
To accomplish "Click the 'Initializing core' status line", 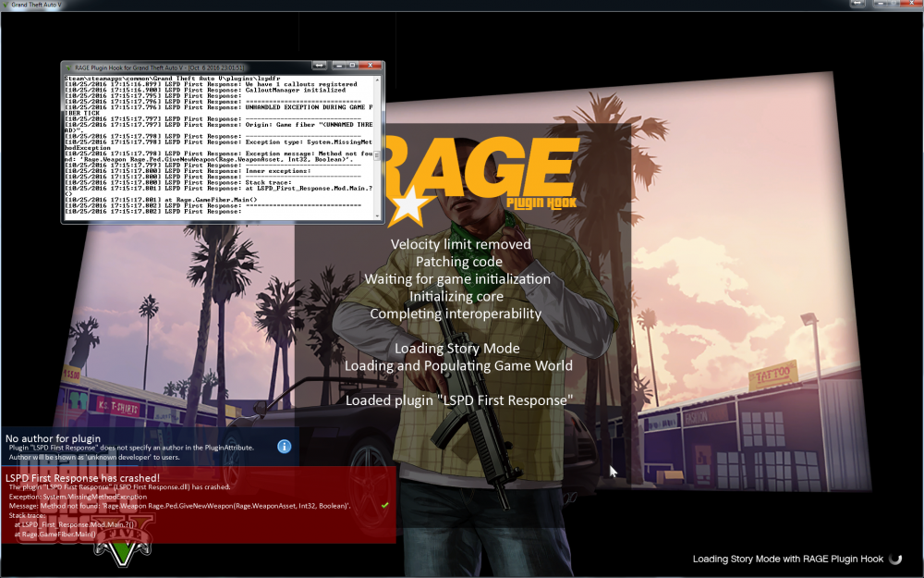I will coord(456,296).
